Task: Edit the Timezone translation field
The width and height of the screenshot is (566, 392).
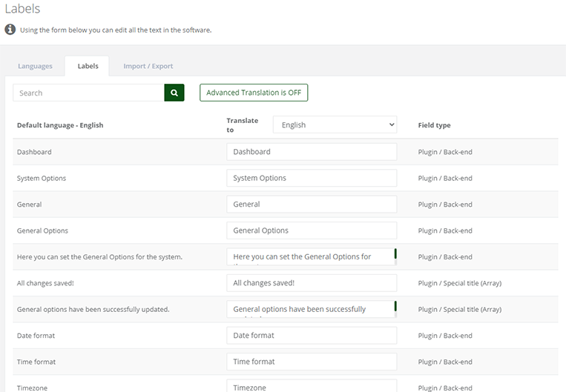Action: click(x=312, y=386)
